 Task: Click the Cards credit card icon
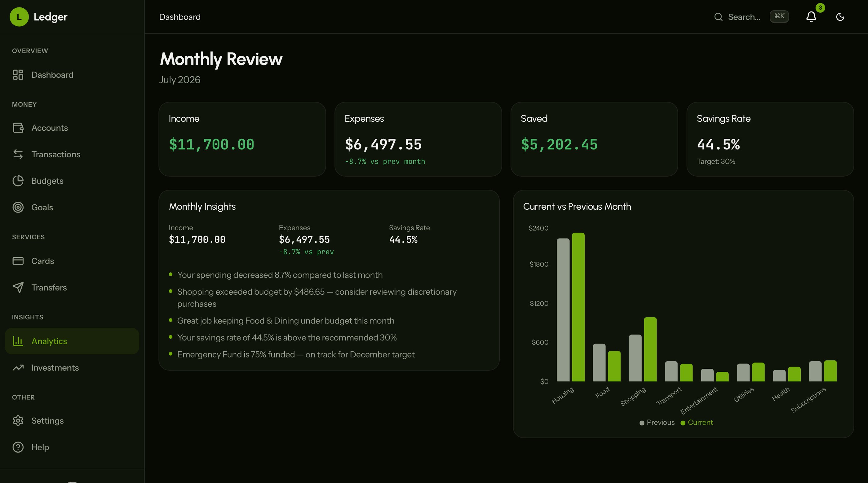(18, 261)
